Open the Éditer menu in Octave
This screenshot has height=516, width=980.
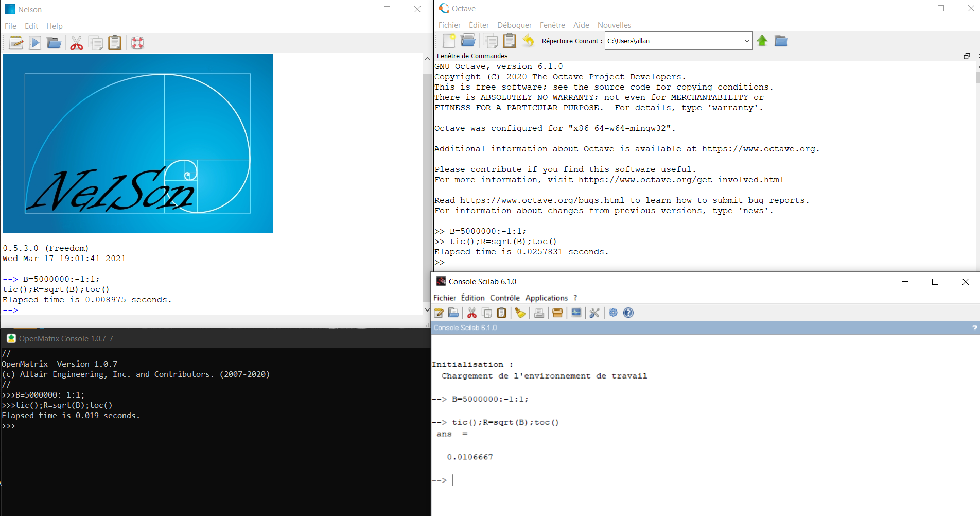click(479, 25)
